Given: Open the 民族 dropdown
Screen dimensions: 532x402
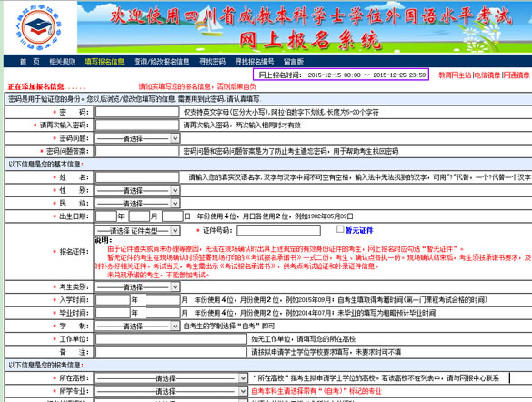Looking at the screenshot, I should 137,204.
